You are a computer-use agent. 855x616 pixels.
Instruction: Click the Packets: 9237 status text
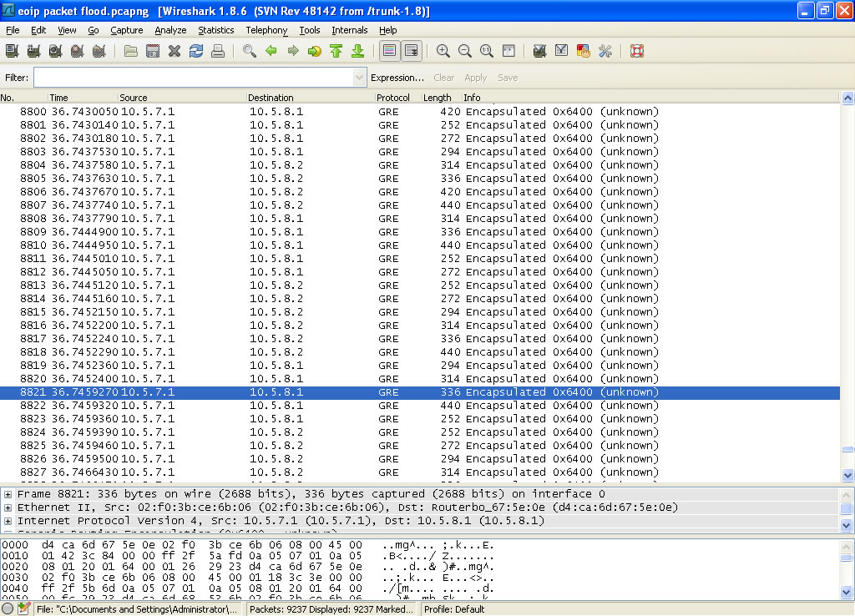pyautogui.click(x=331, y=609)
